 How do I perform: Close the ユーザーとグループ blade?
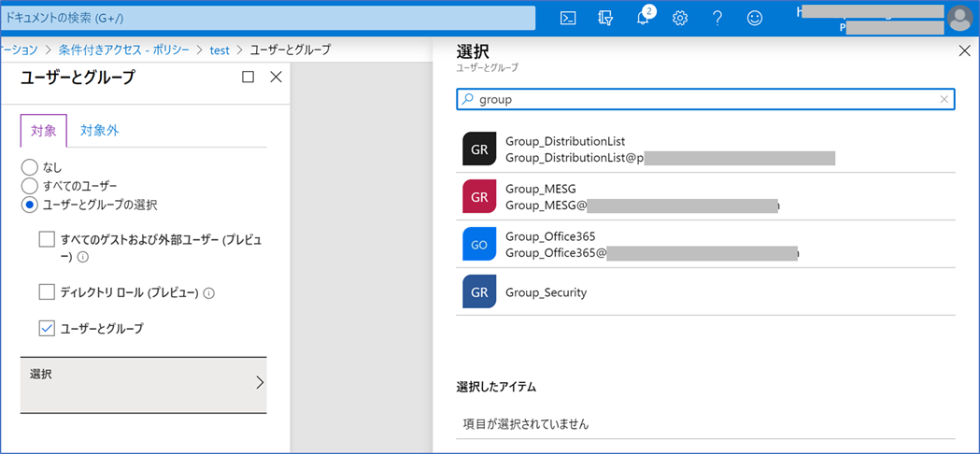(x=276, y=77)
